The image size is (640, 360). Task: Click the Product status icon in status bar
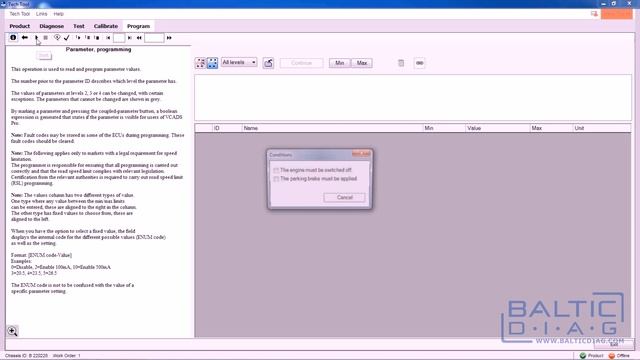point(583,356)
